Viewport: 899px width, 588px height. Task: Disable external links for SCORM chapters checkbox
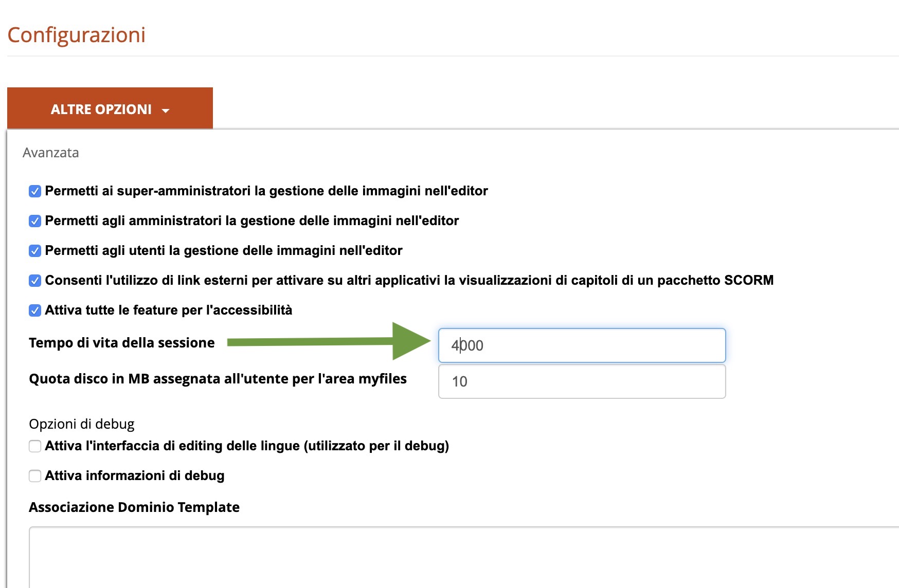click(x=35, y=281)
